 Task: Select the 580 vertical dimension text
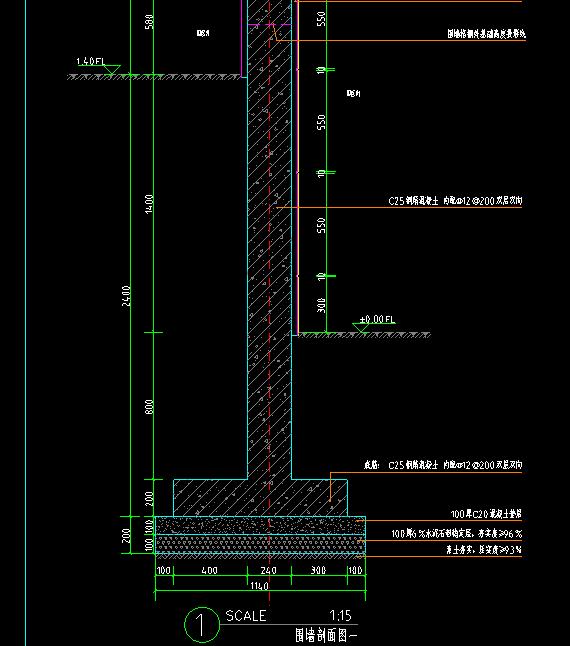point(149,21)
